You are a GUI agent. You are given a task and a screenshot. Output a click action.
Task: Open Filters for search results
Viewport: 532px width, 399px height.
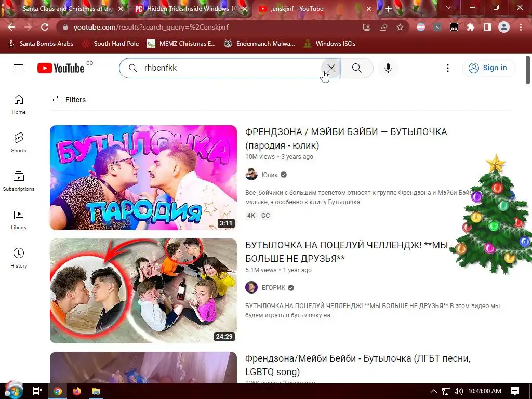point(68,100)
